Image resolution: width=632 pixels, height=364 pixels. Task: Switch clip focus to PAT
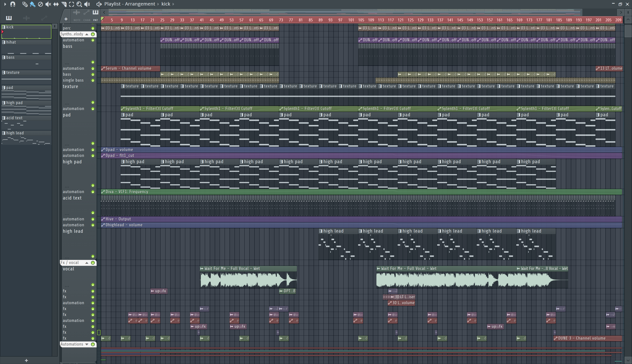[x=95, y=16]
